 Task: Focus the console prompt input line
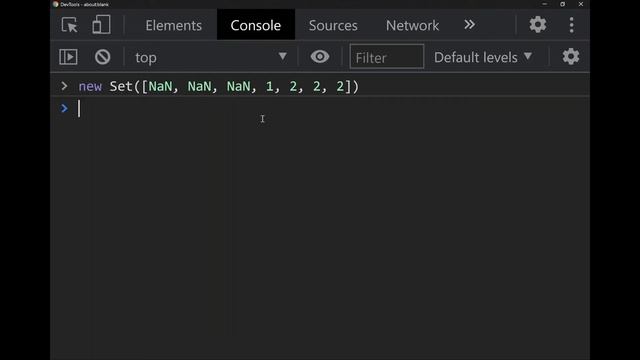point(320,109)
